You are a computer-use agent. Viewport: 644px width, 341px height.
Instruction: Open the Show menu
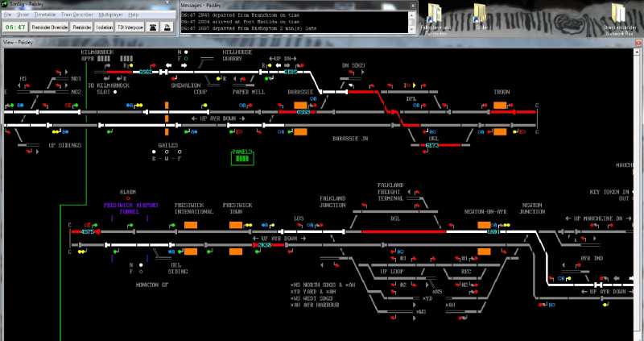(23, 15)
